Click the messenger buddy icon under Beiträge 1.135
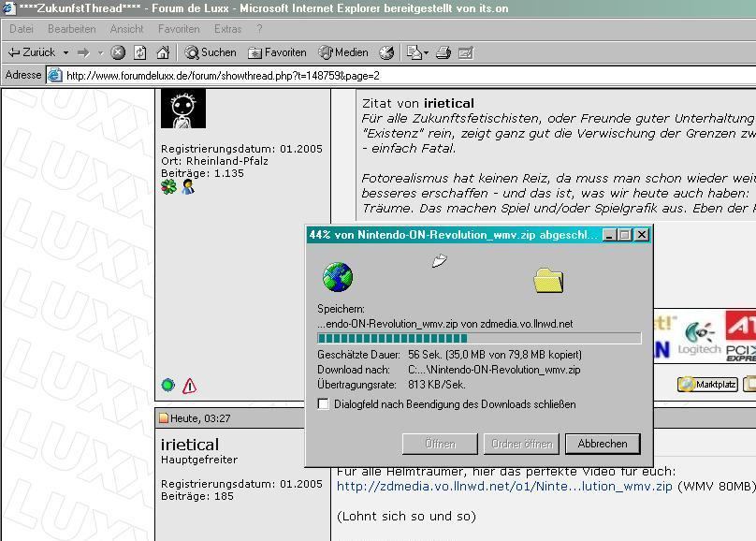Image resolution: width=756 pixels, height=541 pixels. click(x=188, y=187)
